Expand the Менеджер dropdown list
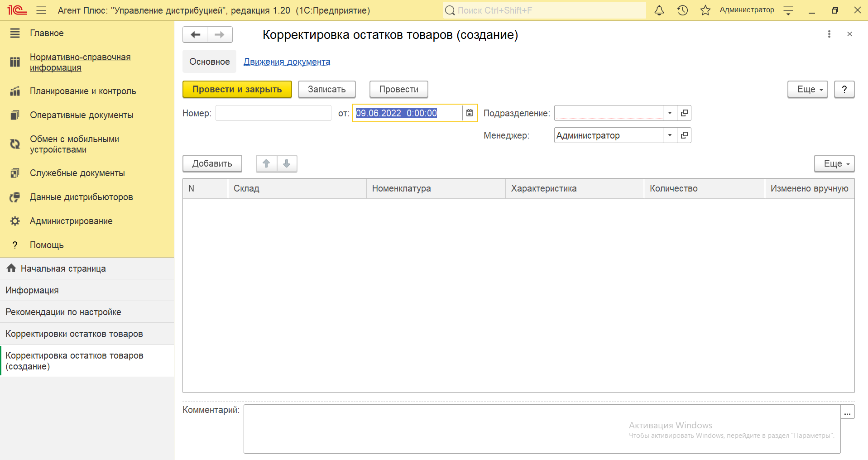The width and height of the screenshot is (868, 460). coord(670,135)
